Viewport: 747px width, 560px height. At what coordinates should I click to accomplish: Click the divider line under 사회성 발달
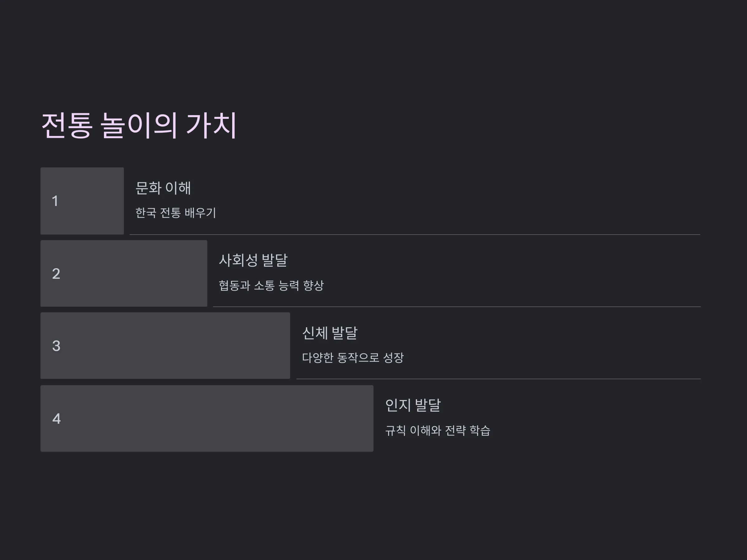point(457,306)
